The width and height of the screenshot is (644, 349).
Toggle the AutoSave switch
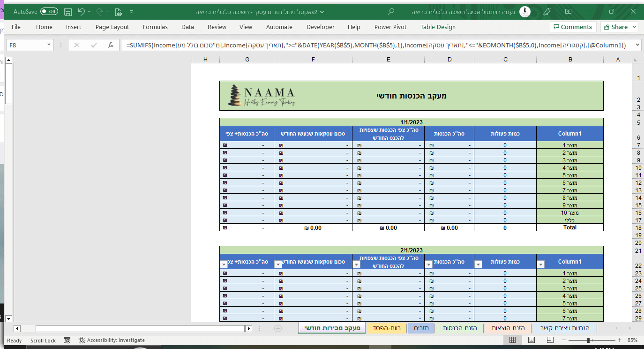pyautogui.click(x=49, y=11)
